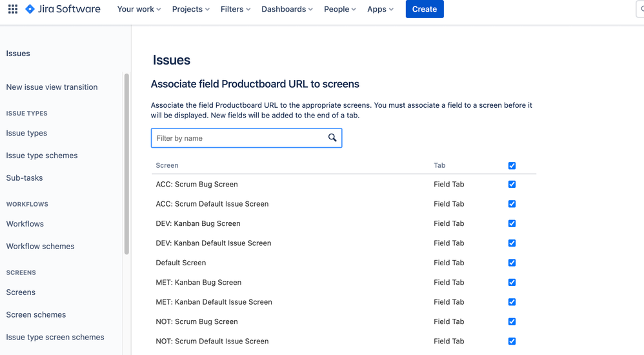Toggle DEV: Kanban Bug Screen checkbox

pos(512,223)
